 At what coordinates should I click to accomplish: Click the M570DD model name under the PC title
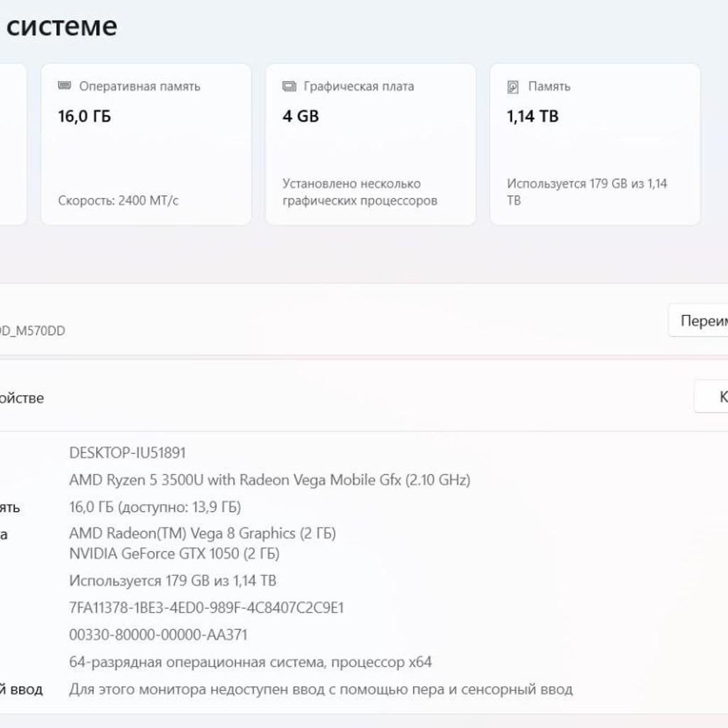pyautogui.click(x=31, y=331)
